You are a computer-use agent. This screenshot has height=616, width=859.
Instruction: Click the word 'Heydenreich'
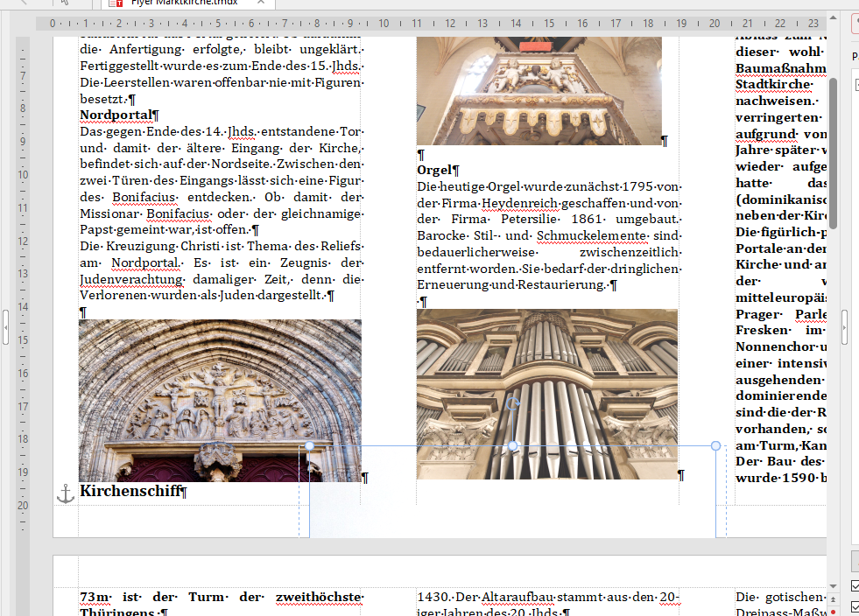click(520, 203)
